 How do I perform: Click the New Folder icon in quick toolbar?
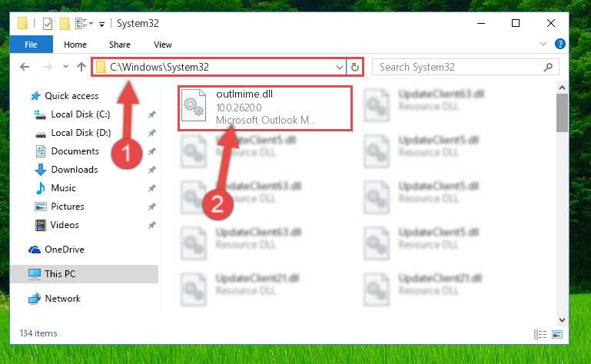(x=65, y=24)
